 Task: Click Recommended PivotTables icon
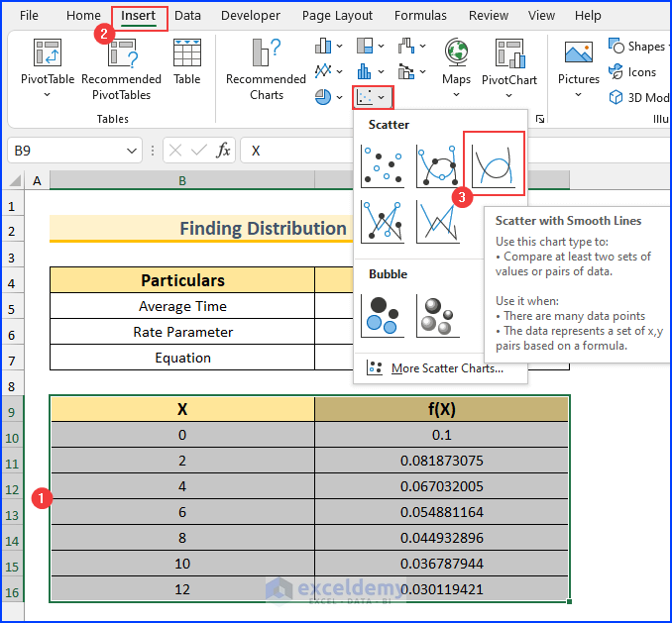coord(122,53)
